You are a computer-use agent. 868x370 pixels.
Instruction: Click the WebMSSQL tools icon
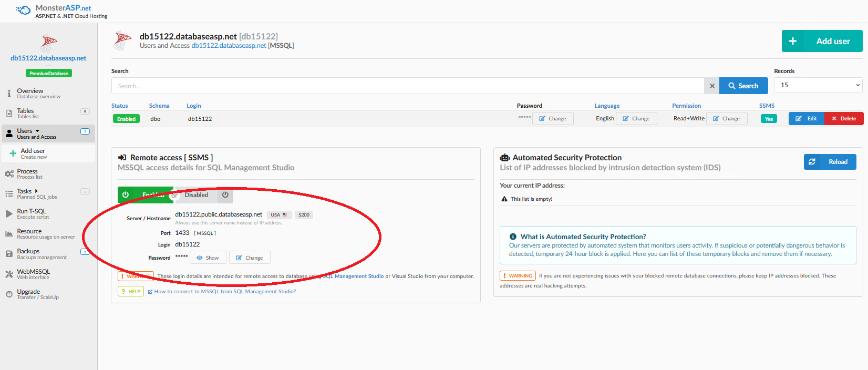pyautogui.click(x=9, y=274)
